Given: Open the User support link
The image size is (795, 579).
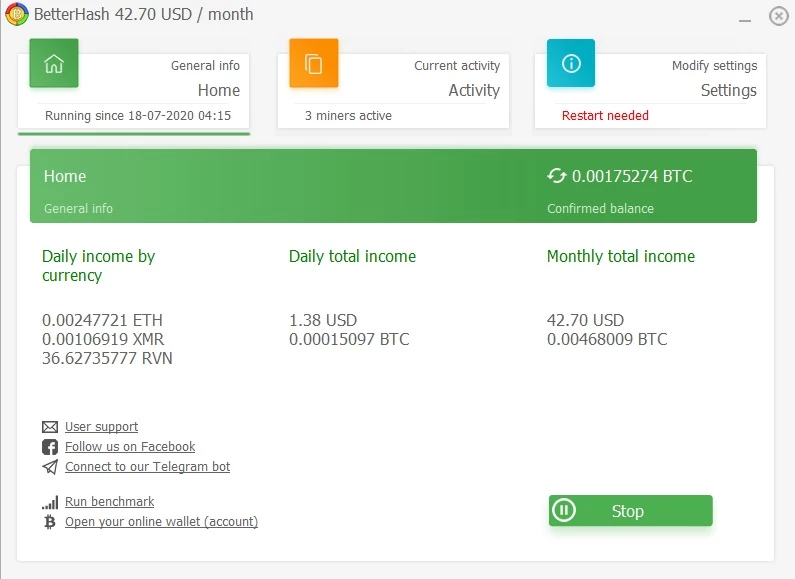Looking at the screenshot, I should tap(101, 427).
